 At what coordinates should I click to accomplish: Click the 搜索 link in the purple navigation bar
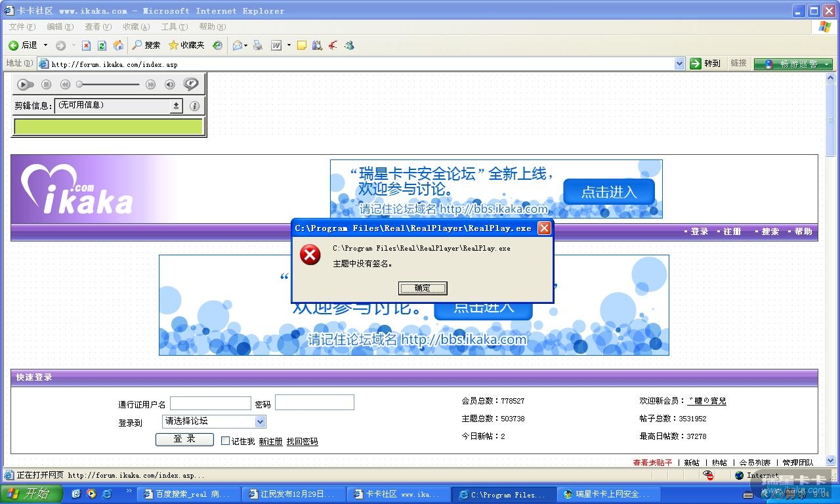[770, 232]
